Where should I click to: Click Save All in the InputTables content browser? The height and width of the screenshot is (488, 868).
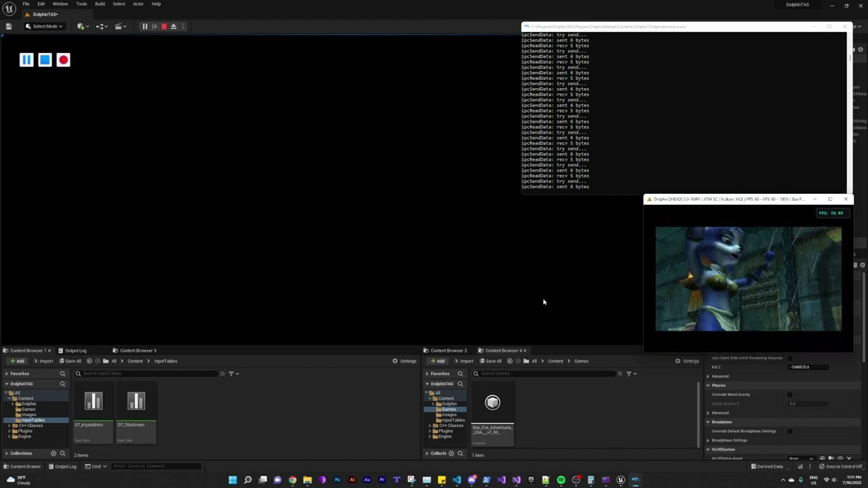(x=70, y=361)
